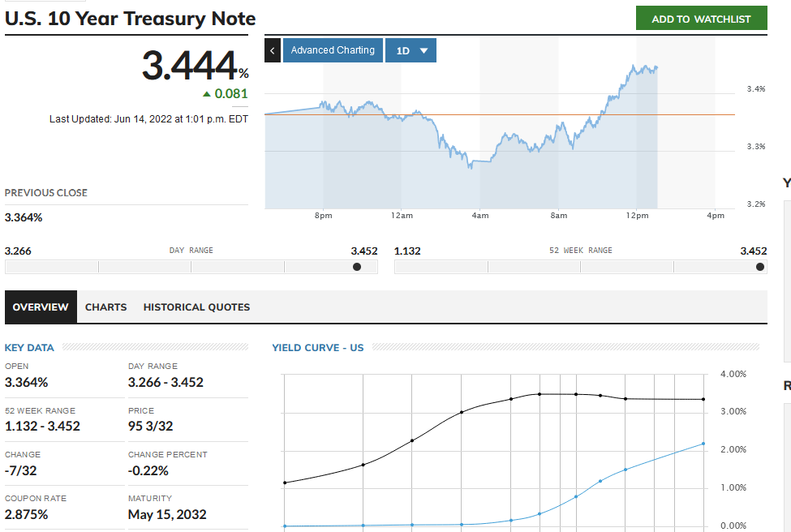This screenshot has width=791, height=532.
Task: Open the HISTORICAL QUOTES tab
Action: (x=197, y=307)
